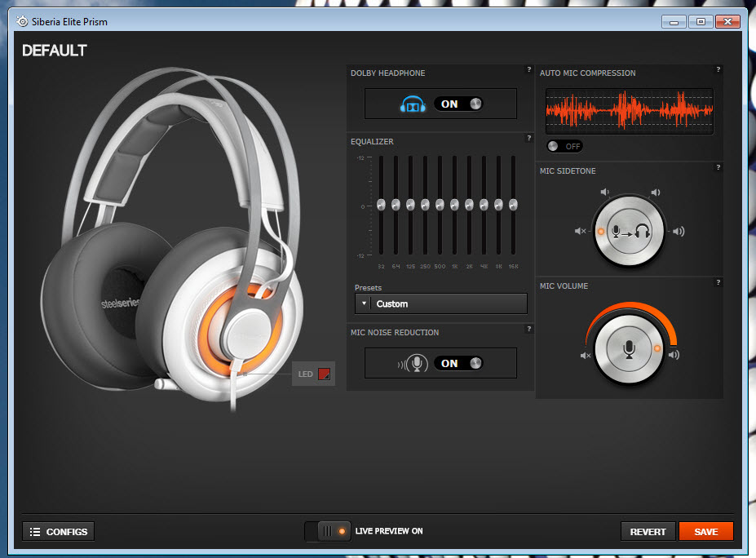Open the Presets dropdown showing Custom
Viewport: 756px width, 558px height.
coord(440,303)
